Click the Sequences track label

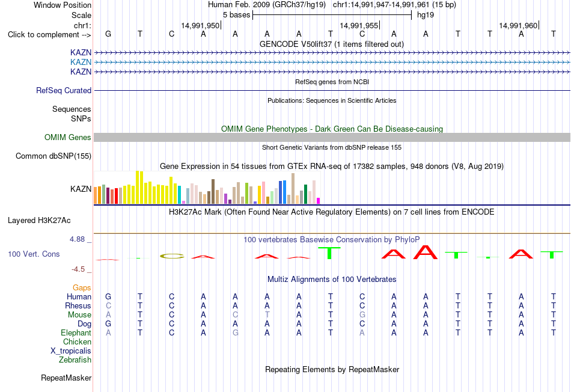pos(72,109)
